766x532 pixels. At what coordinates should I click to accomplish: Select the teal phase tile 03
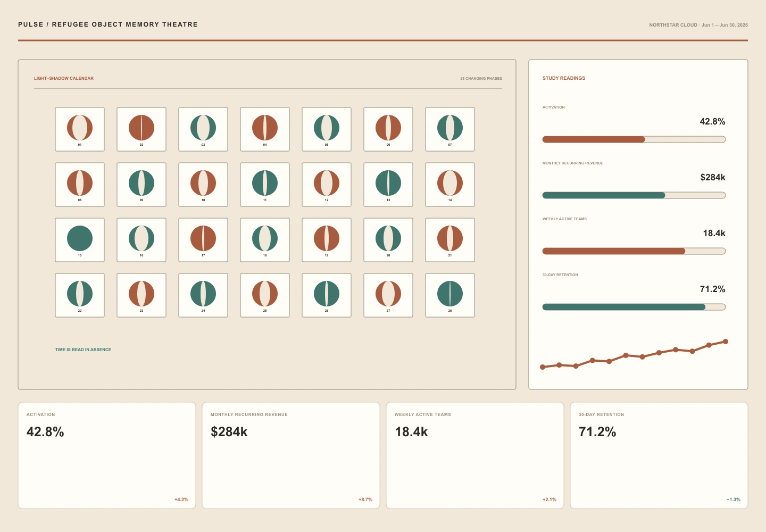(203, 129)
